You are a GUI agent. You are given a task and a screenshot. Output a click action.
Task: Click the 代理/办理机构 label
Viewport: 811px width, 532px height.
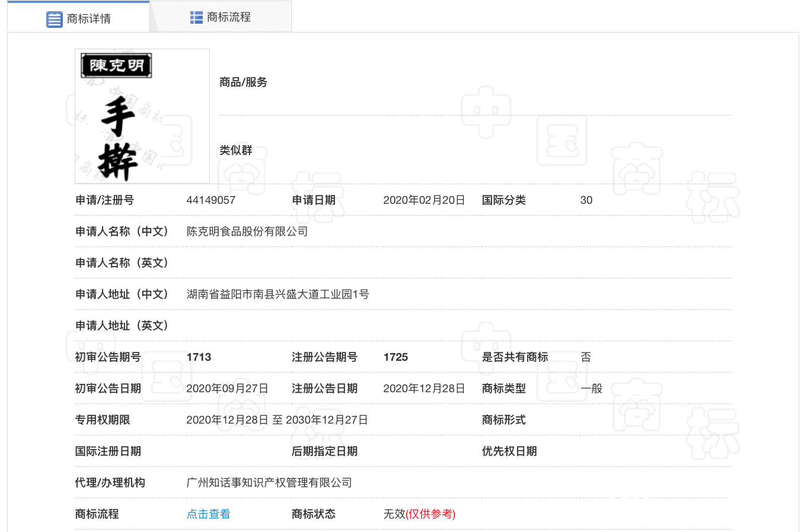[110, 483]
